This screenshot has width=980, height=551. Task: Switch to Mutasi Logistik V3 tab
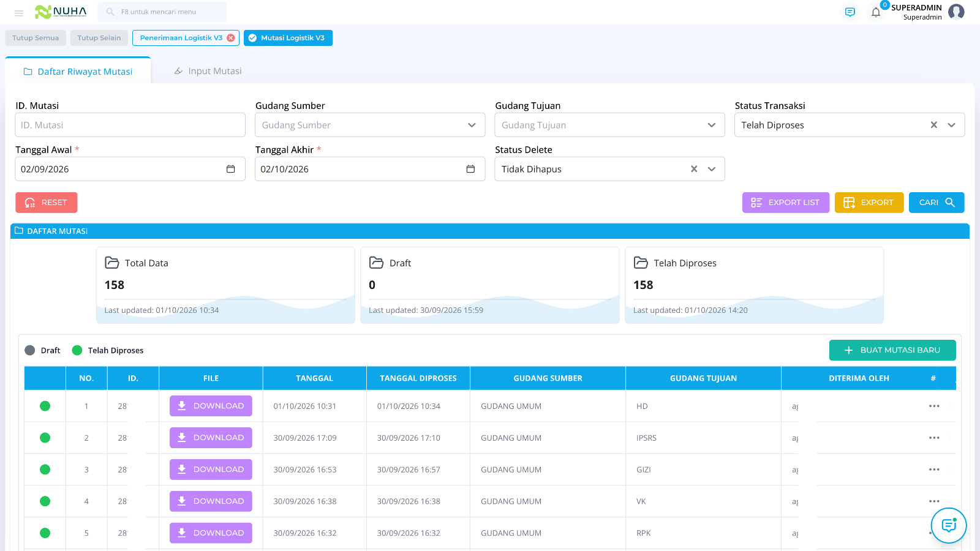(x=288, y=38)
